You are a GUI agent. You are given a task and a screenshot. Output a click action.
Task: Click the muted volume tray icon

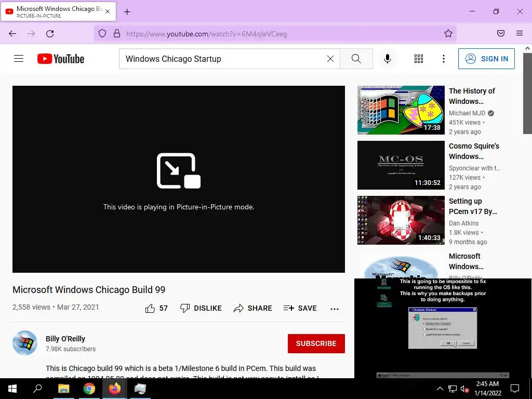tap(464, 389)
